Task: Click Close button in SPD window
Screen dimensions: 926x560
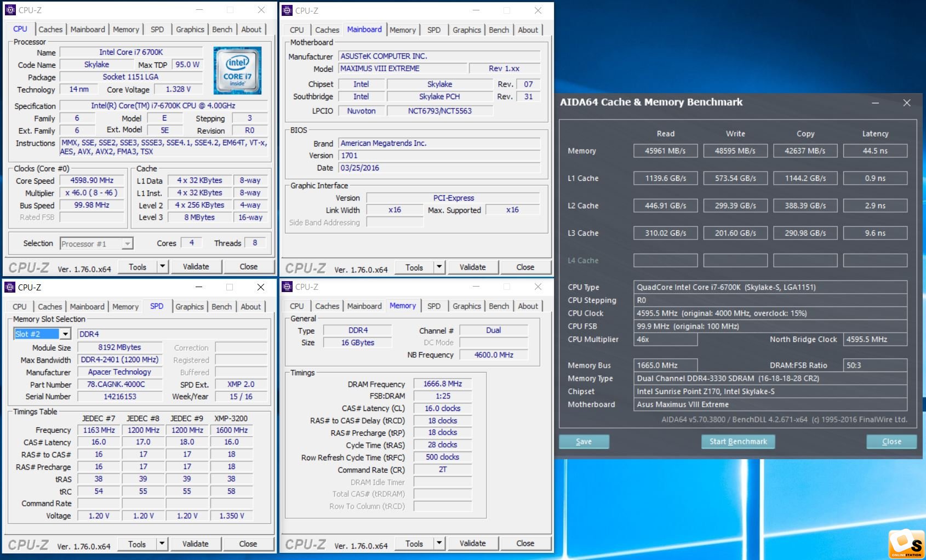Action: (248, 544)
